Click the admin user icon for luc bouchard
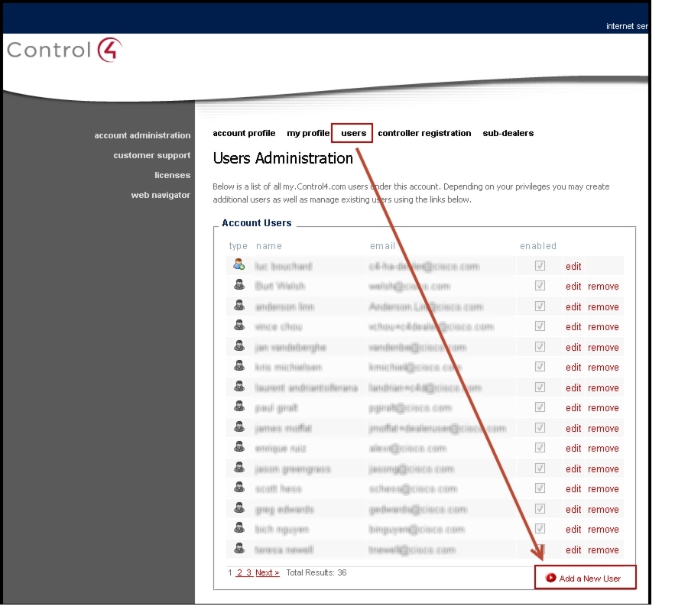Screen dimensions: 688x616 239,264
